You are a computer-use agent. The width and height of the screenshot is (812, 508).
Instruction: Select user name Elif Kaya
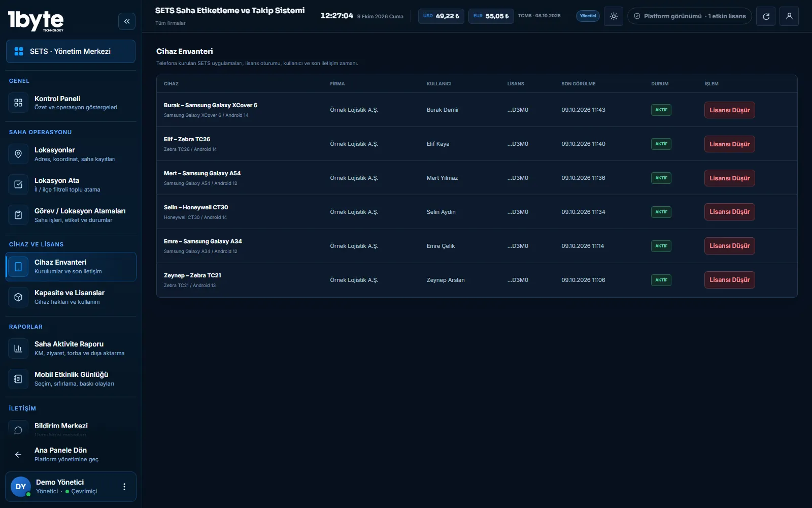click(438, 144)
